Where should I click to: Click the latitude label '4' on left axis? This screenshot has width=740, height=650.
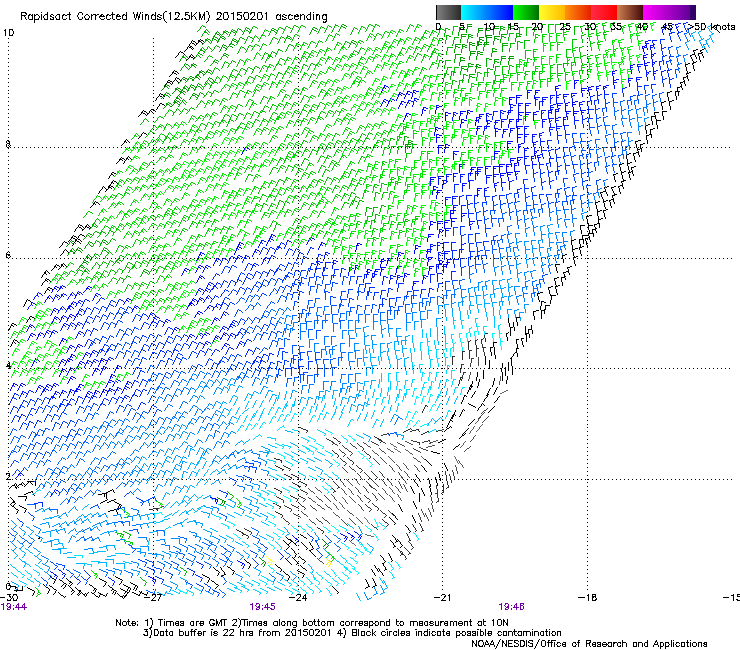(8, 366)
